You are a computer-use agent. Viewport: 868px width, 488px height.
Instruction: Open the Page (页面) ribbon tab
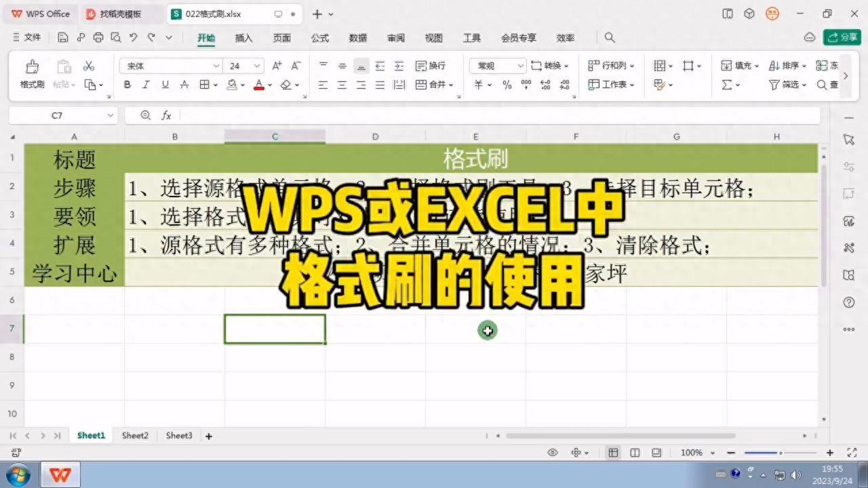point(282,38)
